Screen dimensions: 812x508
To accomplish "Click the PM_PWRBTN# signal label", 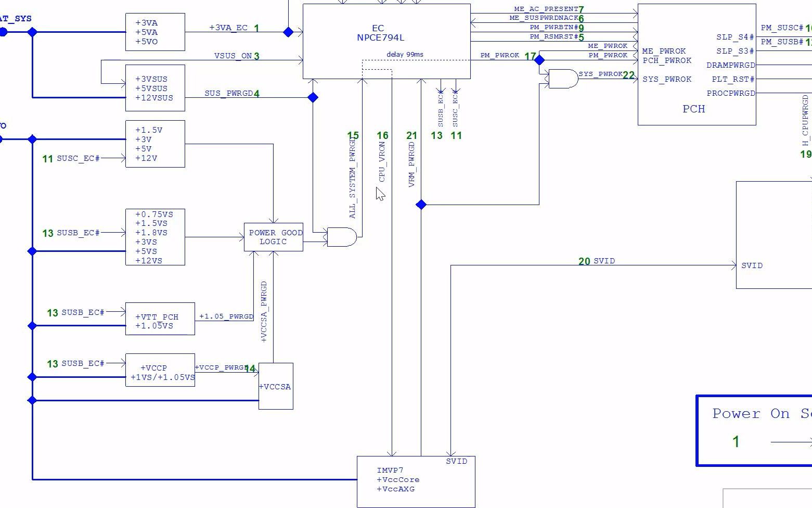I will click(x=554, y=27).
